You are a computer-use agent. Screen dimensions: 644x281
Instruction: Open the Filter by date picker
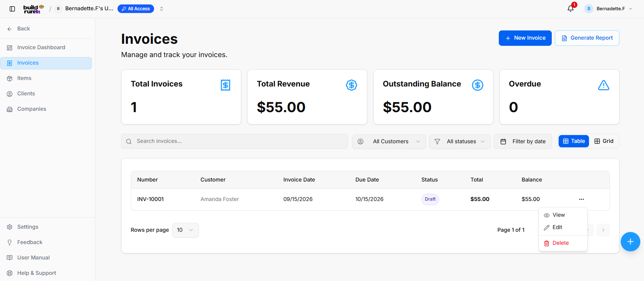click(523, 142)
